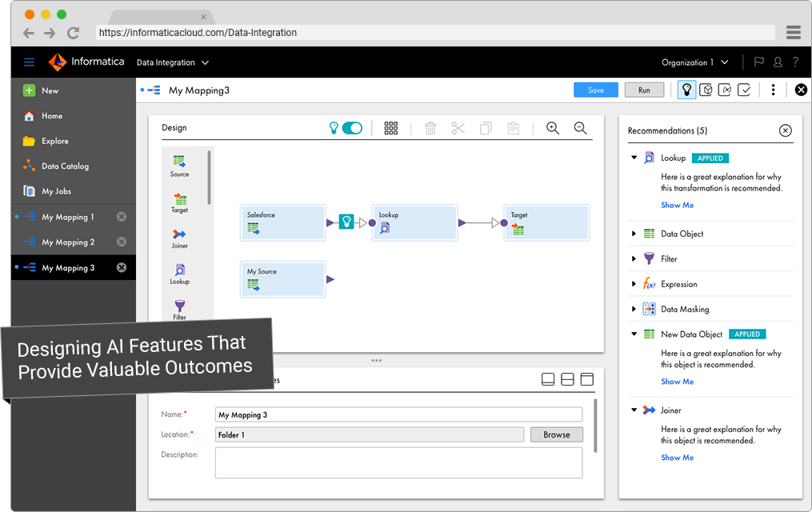Select the Target node on canvas
The image size is (812, 512).
[547, 222]
